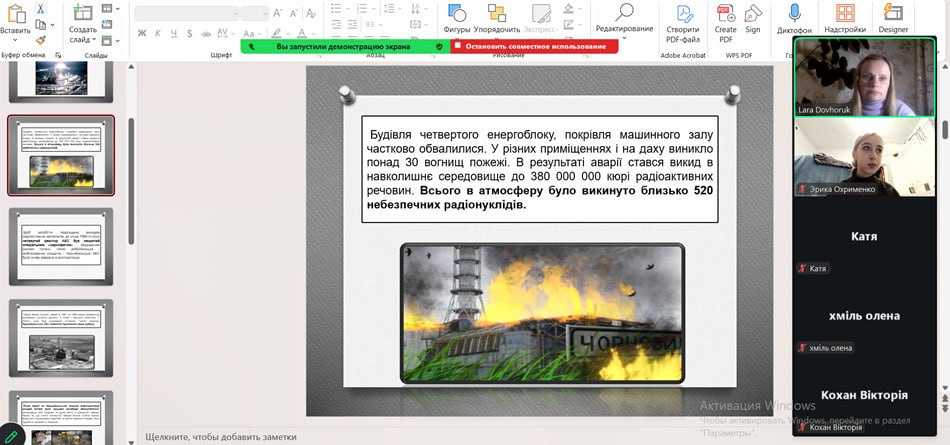Stop screen sharing with the red button

tap(534, 46)
